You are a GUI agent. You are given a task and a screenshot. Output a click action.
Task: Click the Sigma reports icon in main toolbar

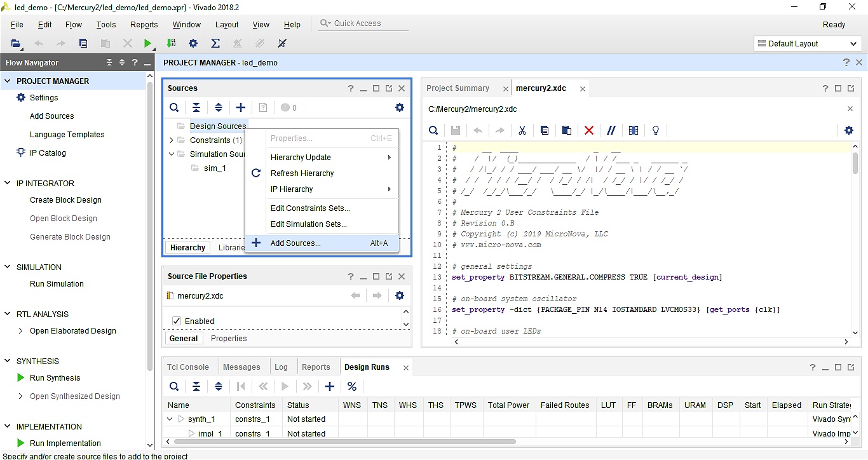(215, 43)
